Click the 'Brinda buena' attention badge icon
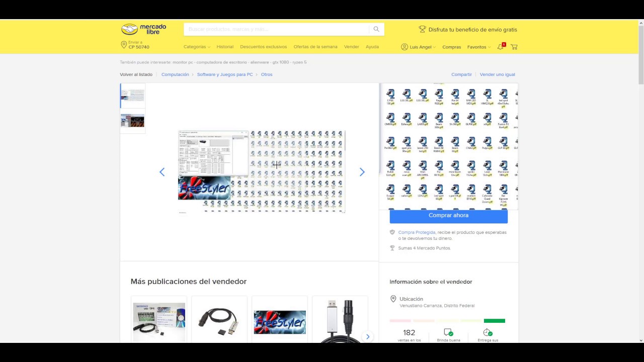 coord(448,332)
